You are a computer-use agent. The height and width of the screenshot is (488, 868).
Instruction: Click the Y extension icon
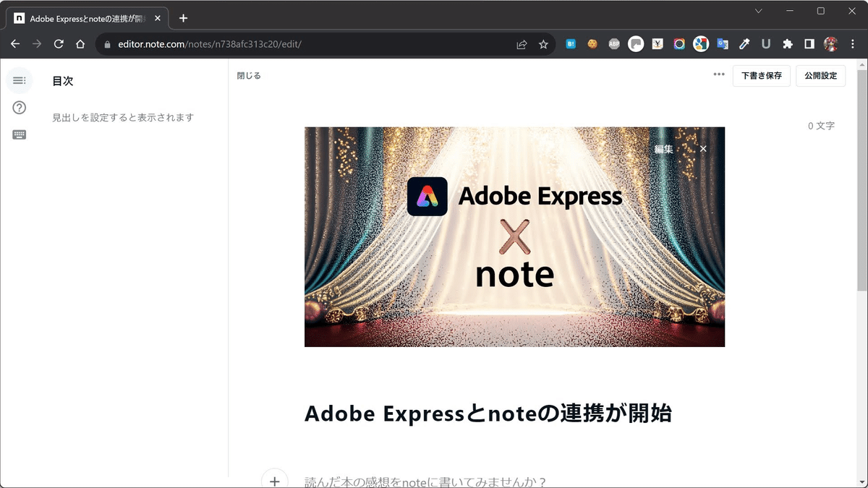point(658,44)
